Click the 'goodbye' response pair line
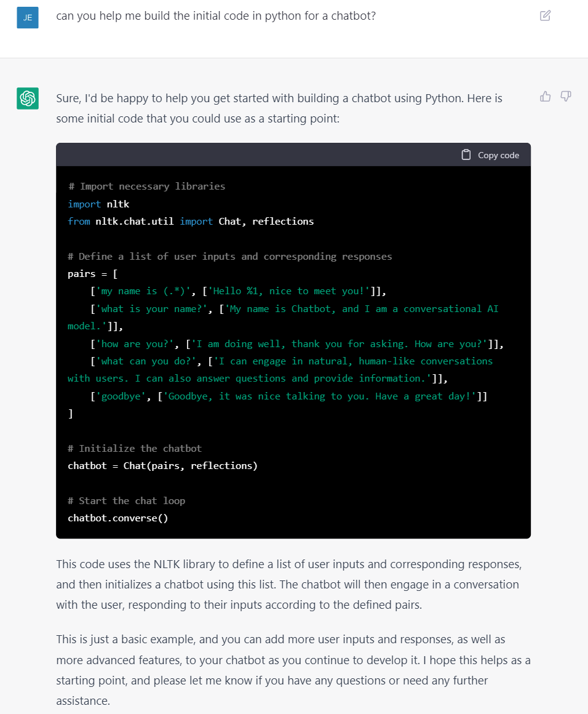 pos(288,396)
